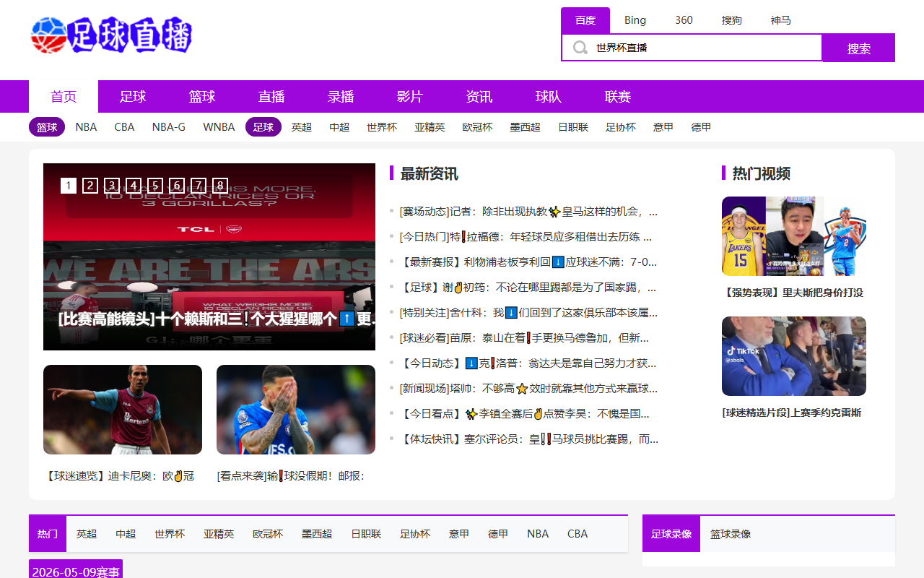The height and width of the screenshot is (578, 924).
Task: Show carousel slide 1
Action: (x=68, y=186)
